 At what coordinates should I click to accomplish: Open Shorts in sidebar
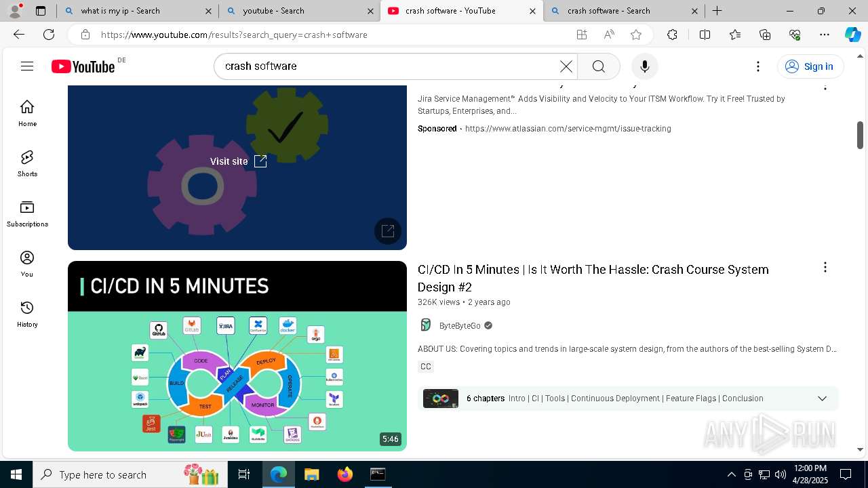(x=27, y=164)
